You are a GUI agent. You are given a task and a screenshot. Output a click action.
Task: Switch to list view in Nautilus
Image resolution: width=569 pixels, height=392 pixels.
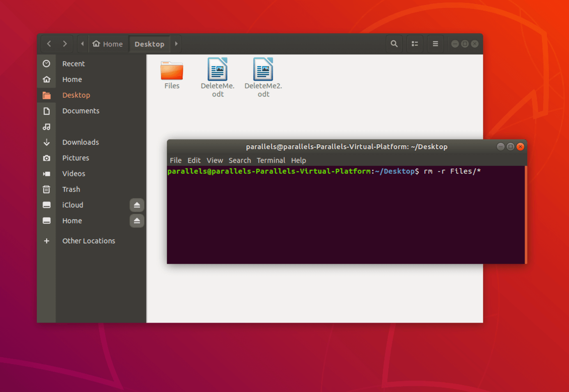tap(415, 44)
